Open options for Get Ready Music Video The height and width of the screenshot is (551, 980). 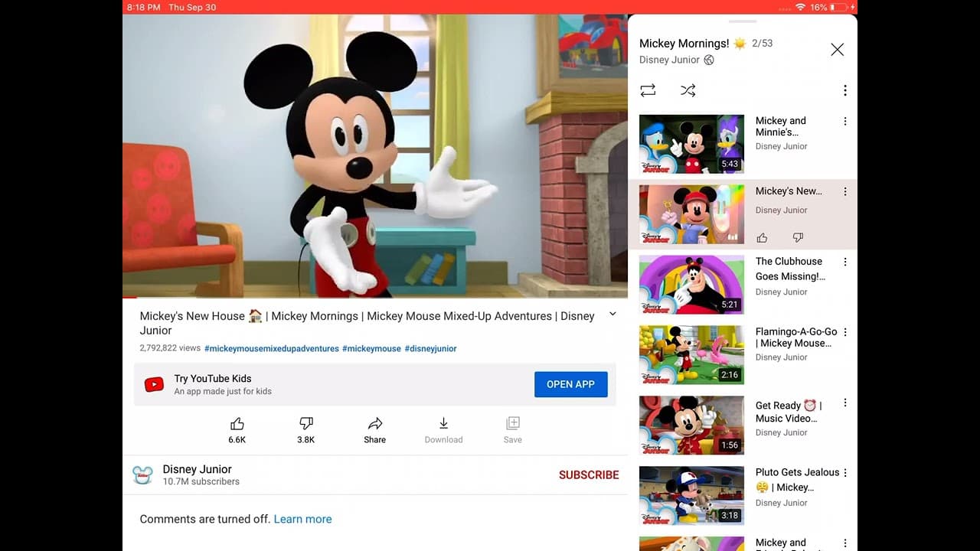click(x=845, y=403)
